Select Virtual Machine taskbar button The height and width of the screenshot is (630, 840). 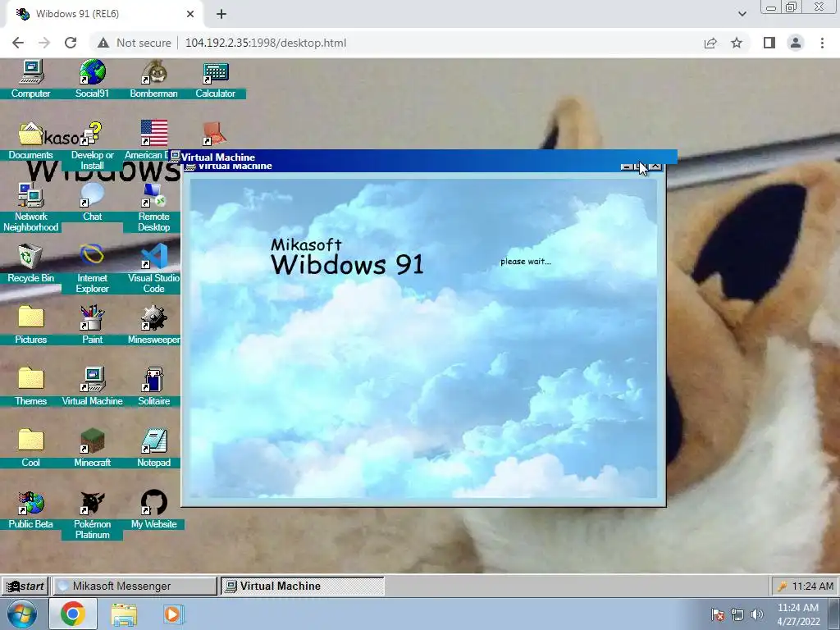point(303,586)
